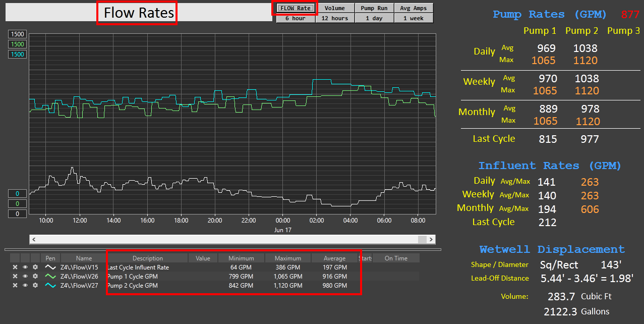Set trend time span to 1 week

pyautogui.click(x=413, y=18)
